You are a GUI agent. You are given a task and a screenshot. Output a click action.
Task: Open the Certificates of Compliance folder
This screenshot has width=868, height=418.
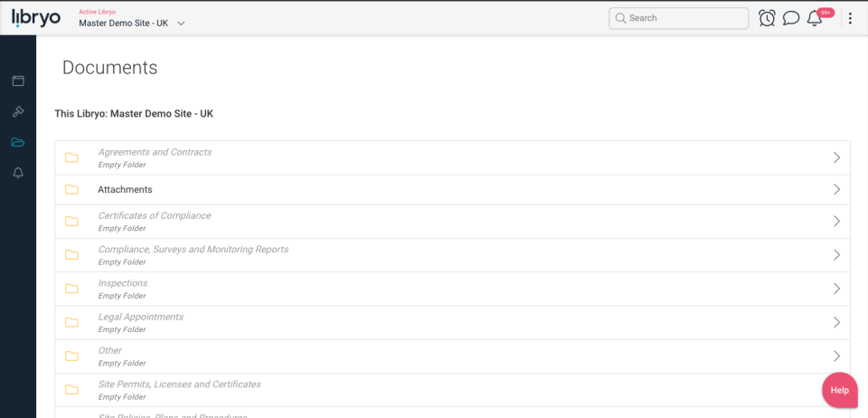point(452,222)
